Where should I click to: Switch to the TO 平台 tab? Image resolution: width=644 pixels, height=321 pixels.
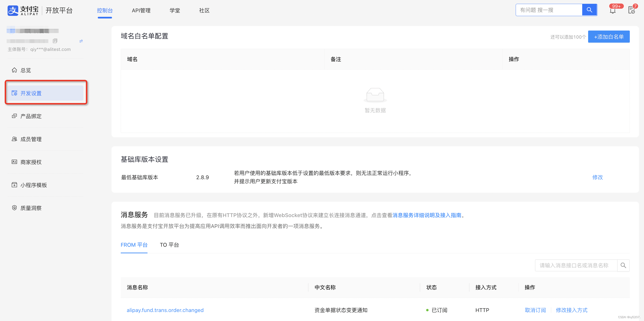[x=169, y=245]
